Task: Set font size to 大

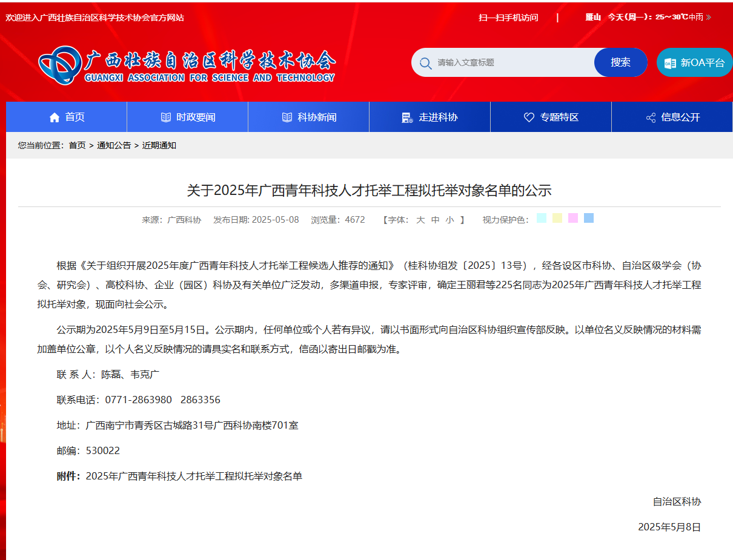Action: coord(420,220)
